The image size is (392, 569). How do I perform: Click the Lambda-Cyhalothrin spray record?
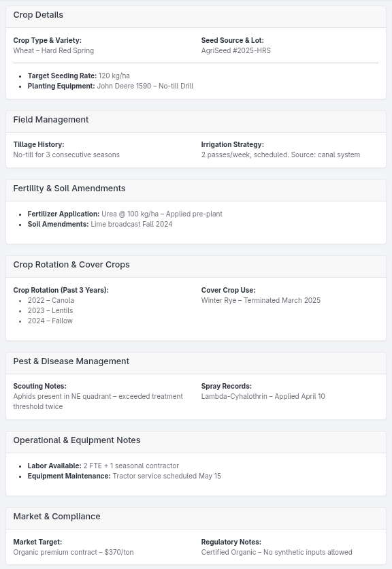(x=263, y=396)
